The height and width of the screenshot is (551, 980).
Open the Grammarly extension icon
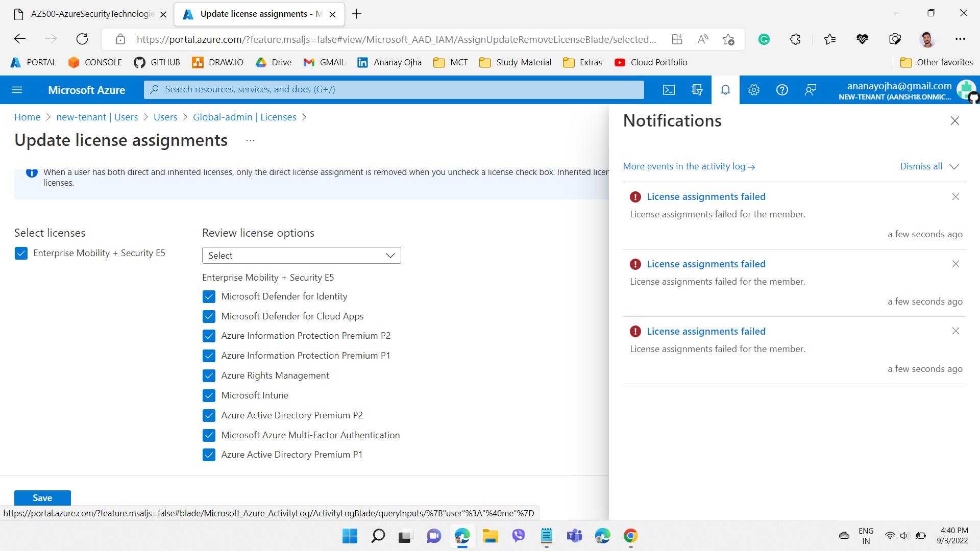pos(764,39)
